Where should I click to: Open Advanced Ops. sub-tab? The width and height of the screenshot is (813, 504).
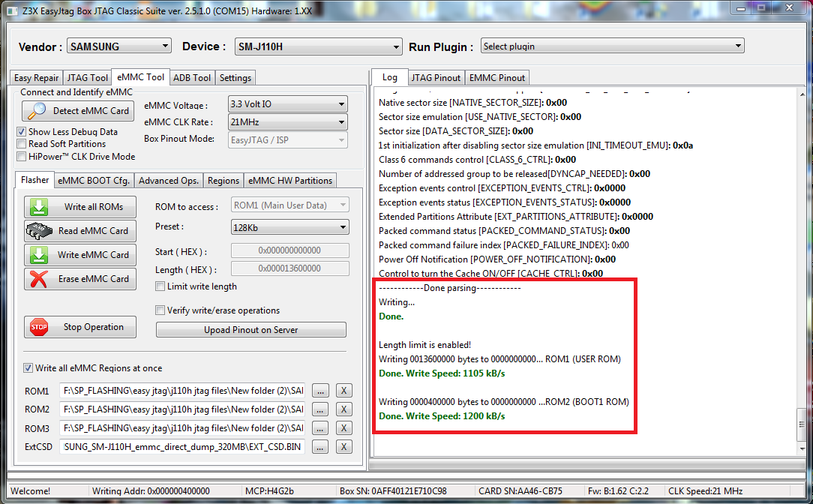click(x=169, y=181)
